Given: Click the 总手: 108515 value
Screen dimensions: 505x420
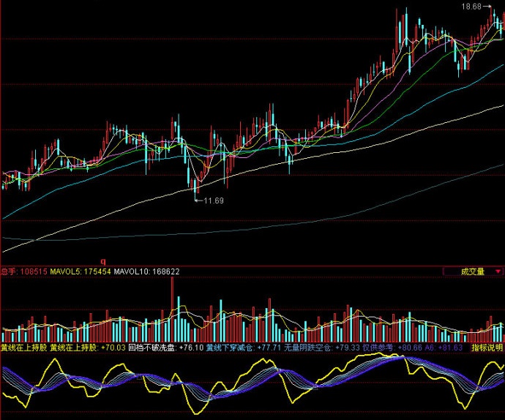Looking at the screenshot, I should pos(24,271).
